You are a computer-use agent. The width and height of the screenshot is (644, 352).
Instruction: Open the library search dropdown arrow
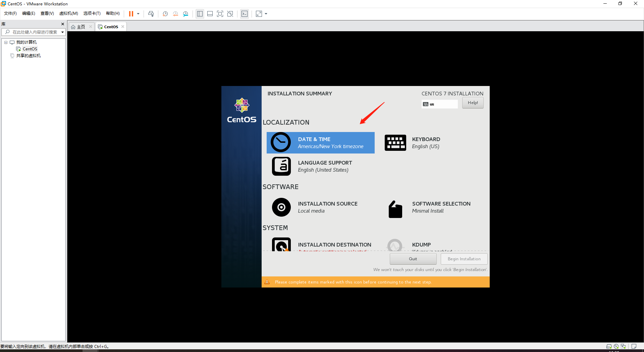pos(62,32)
